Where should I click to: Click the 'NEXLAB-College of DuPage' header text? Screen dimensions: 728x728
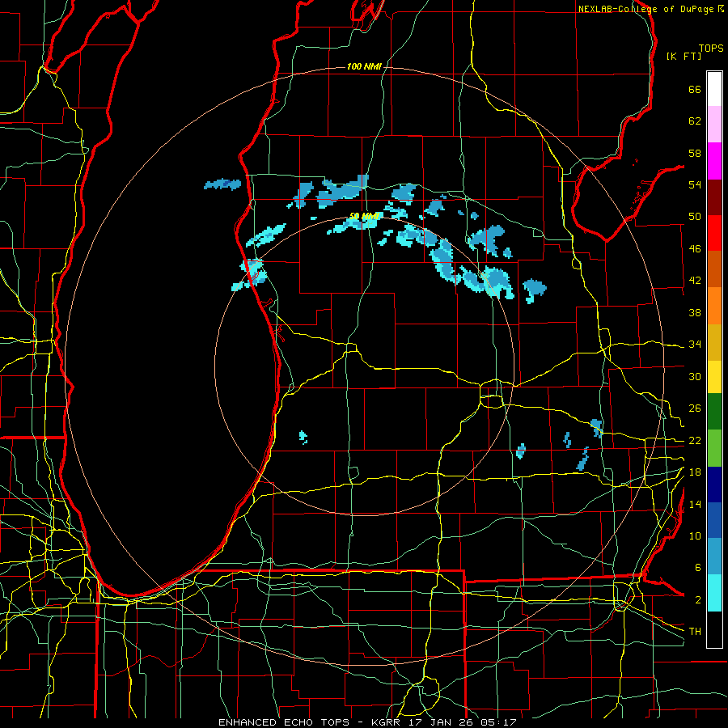(645, 9)
